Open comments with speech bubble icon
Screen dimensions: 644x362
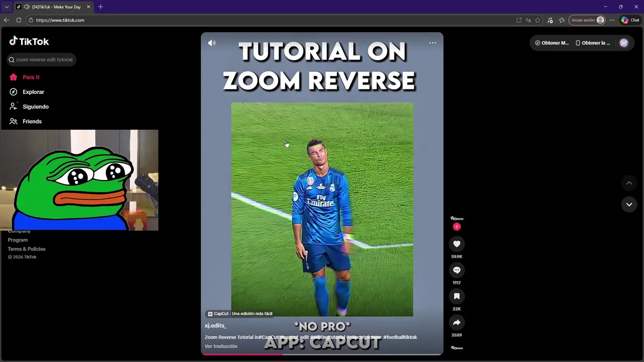[456, 270]
